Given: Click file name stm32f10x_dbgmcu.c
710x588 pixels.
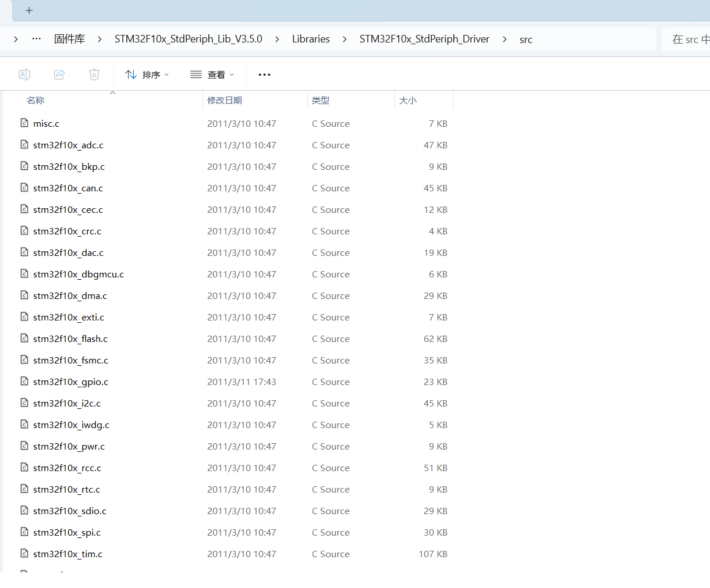Looking at the screenshot, I should [79, 275].
